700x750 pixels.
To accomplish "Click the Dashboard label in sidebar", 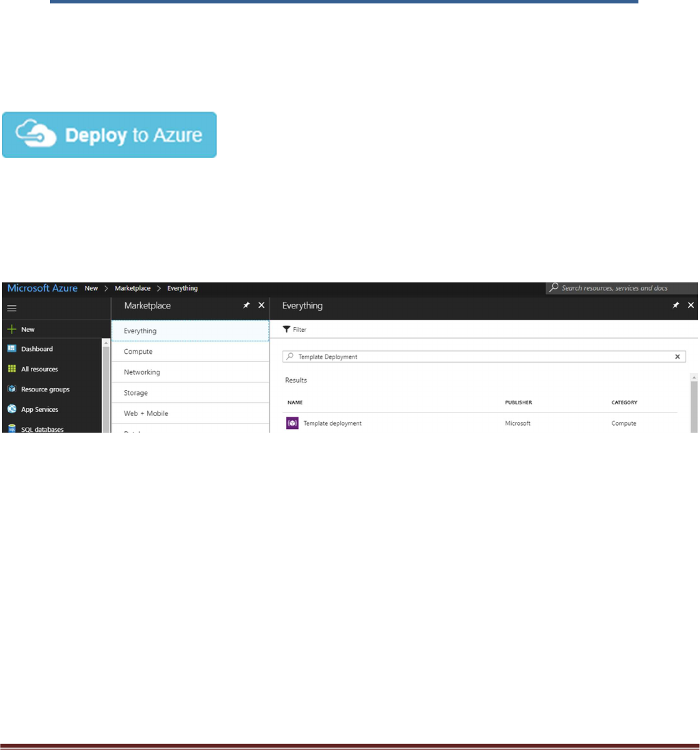I will coord(37,349).
